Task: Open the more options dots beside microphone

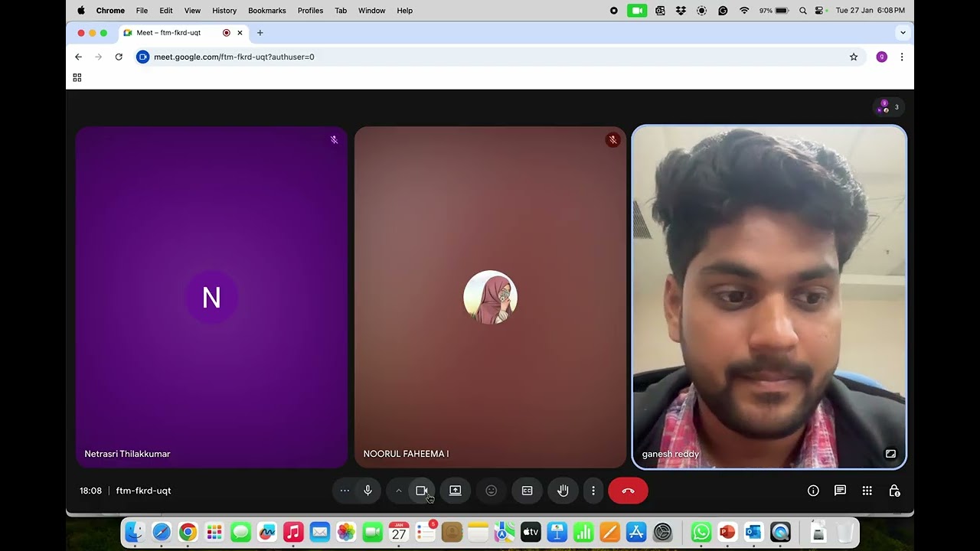Action: click(x=345, y=491)
